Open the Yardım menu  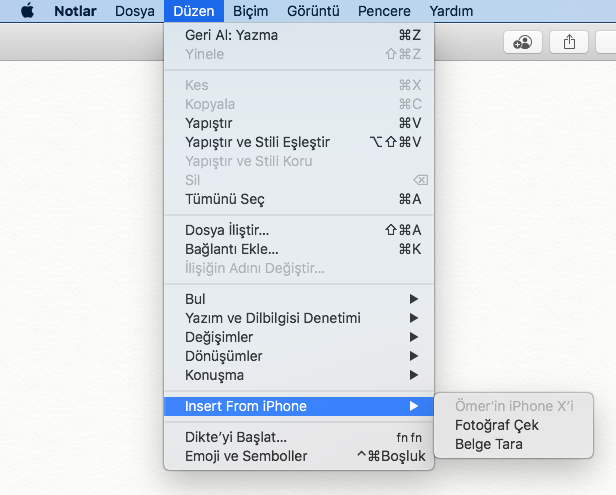(451, 11)
